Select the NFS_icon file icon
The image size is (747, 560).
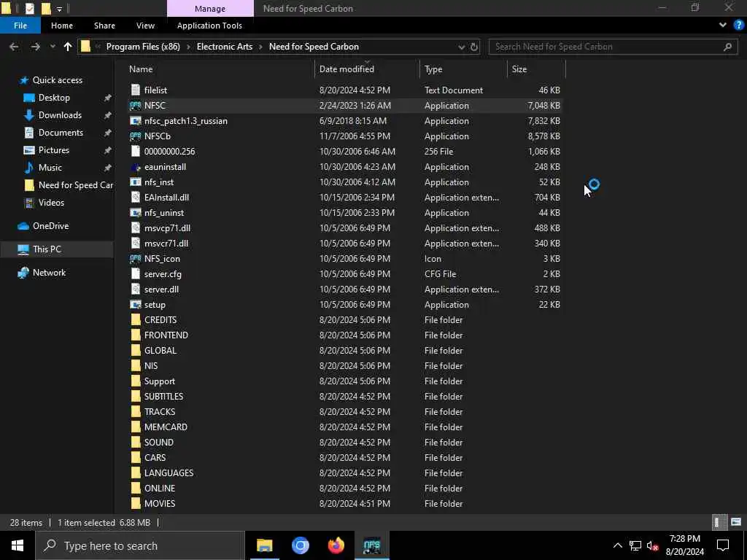(x=135, y=259)
